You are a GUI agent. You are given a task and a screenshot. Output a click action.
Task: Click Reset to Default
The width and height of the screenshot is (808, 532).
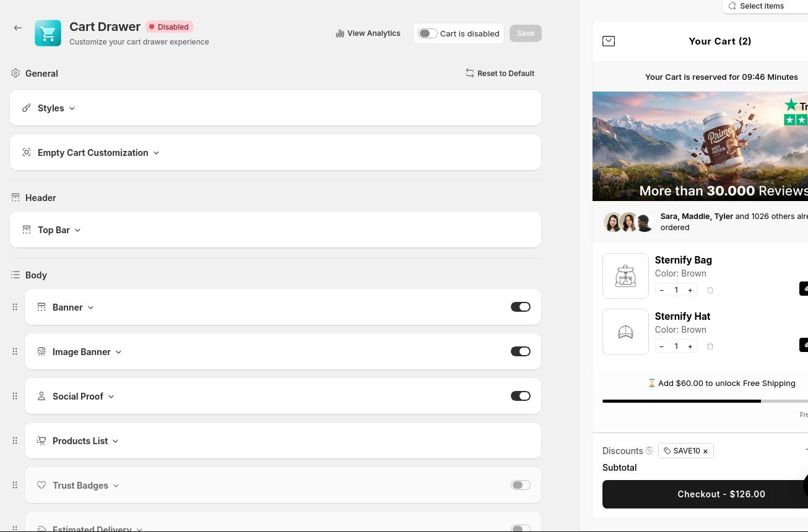click(500, 73)
